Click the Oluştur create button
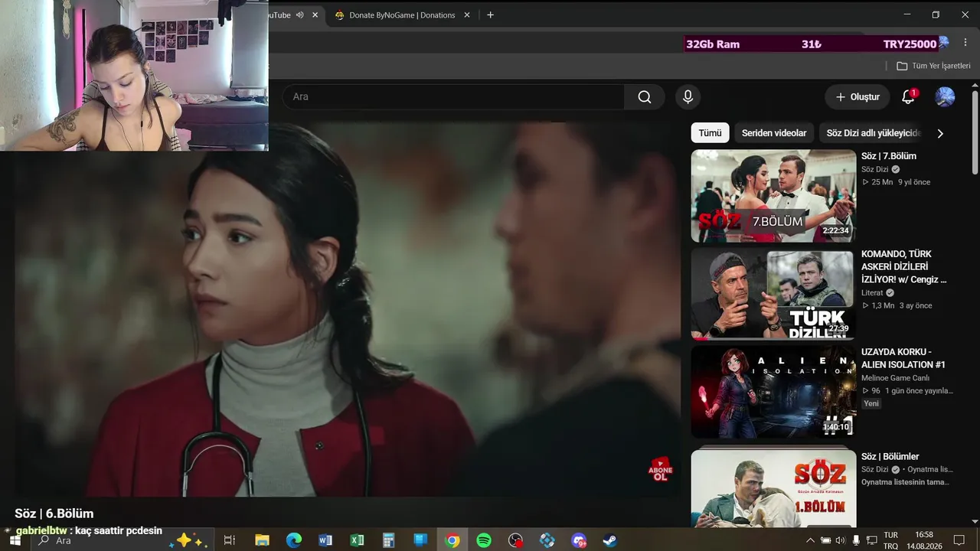Image resolution: width=980 pixels, height=551 pixels. (857, 97)
